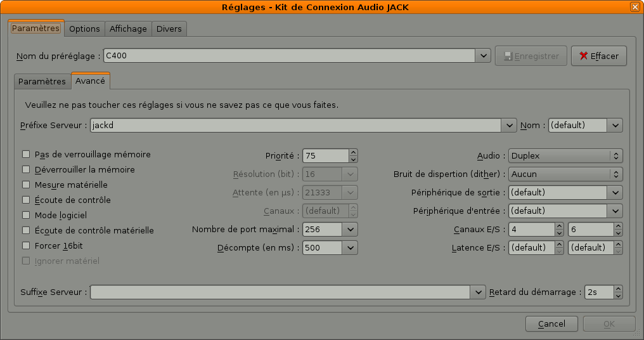
Task: Click the Nombre de port maximal field 256
Action: (x=323, y=230)
